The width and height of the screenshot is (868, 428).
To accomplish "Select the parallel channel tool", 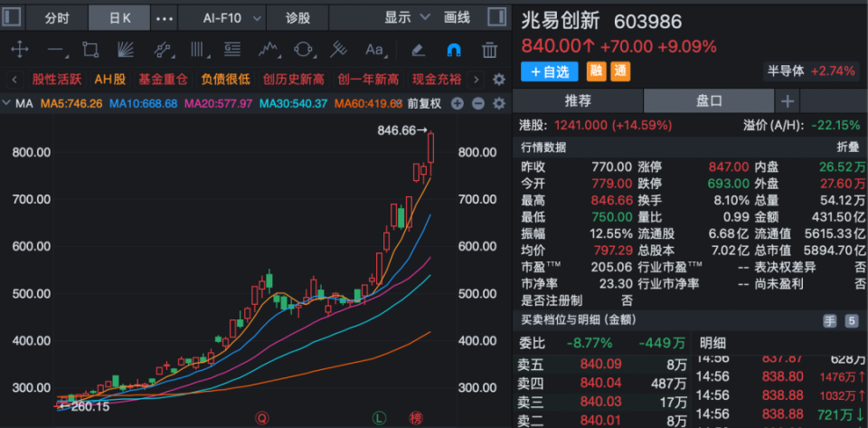I will [x=162, y=51].
